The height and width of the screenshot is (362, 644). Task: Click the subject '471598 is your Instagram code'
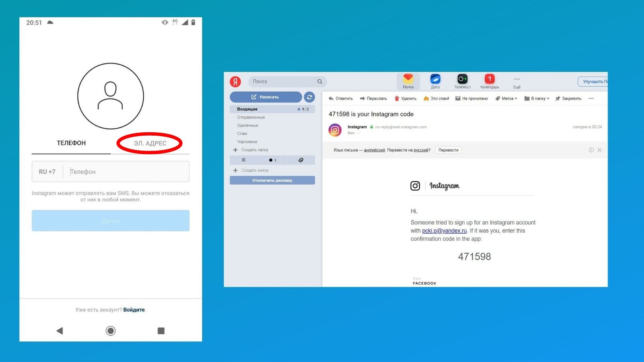pyautogui.click(x=371, y=114)
